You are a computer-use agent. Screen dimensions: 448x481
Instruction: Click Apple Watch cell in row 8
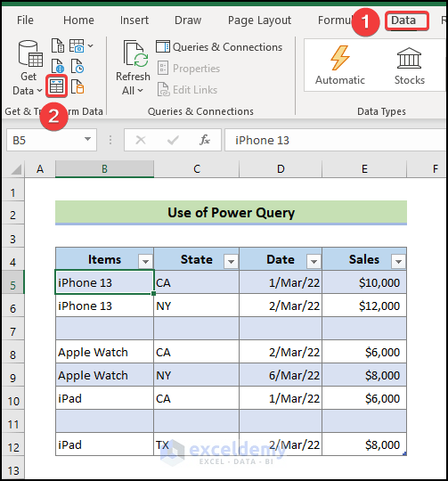tap(104, 352)
